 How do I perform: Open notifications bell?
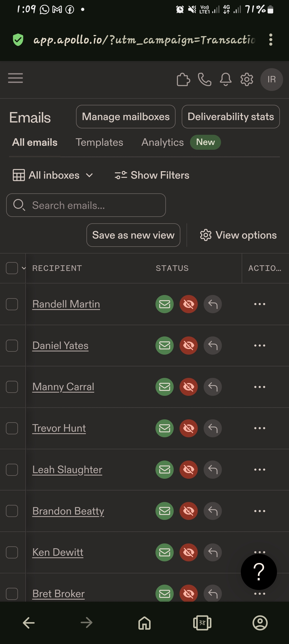tap(226, 79)
